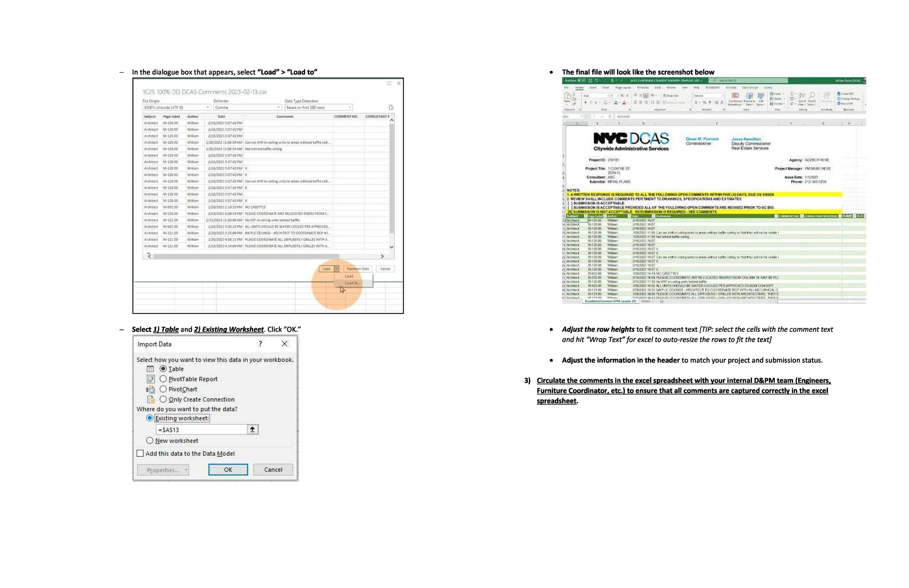
Task: Click the Save icon in Excel title bar
Action: point(590,81)
